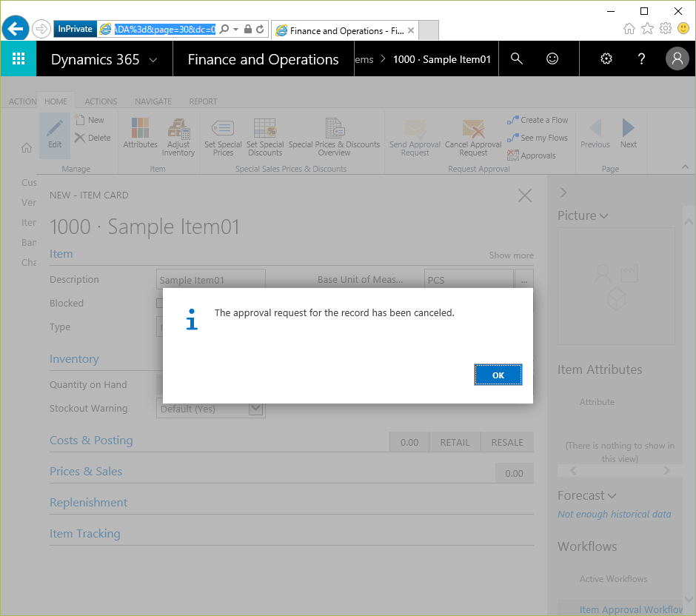Open the Base Unit lookup ellipsis button
696x616 pixels.
pos(524,280)
